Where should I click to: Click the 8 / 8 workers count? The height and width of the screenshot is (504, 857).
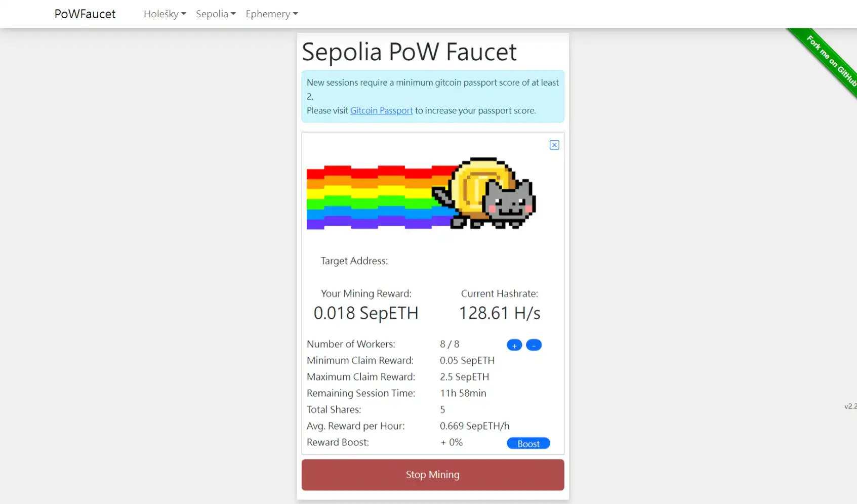click(x=450, y=344)
